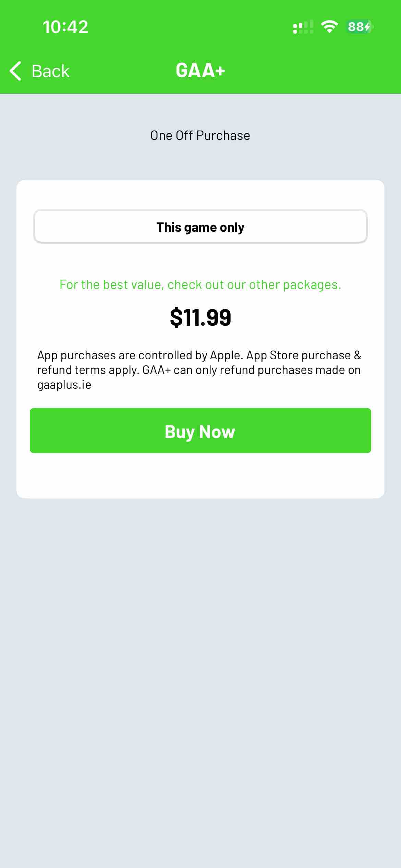Tap the cellular signal strength icon

[303, 27]
